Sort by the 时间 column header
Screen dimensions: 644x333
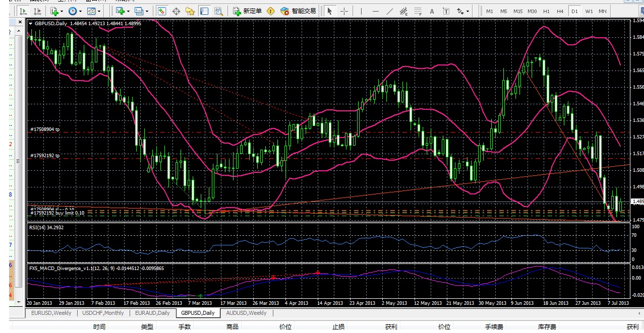[x=99, y=327]
